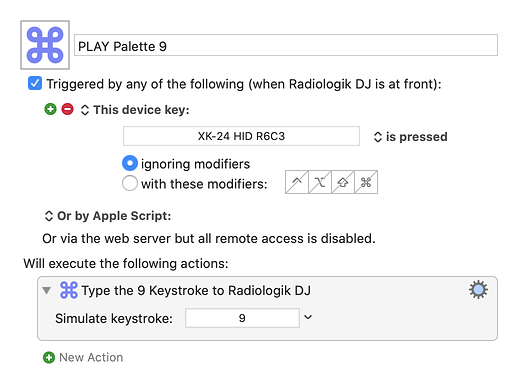The height and width of the screenshot is (384, 518).
Task: Toggle the Control modifier box
Action: click(297, 182)
